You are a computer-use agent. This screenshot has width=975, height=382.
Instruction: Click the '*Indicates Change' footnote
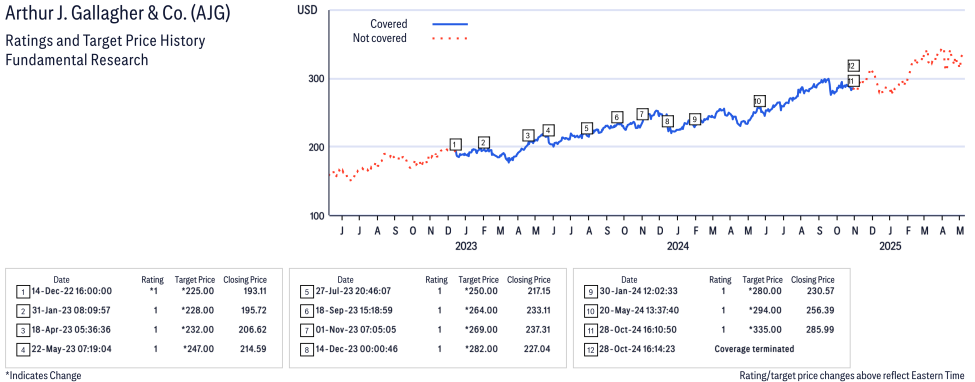[44, 375]
